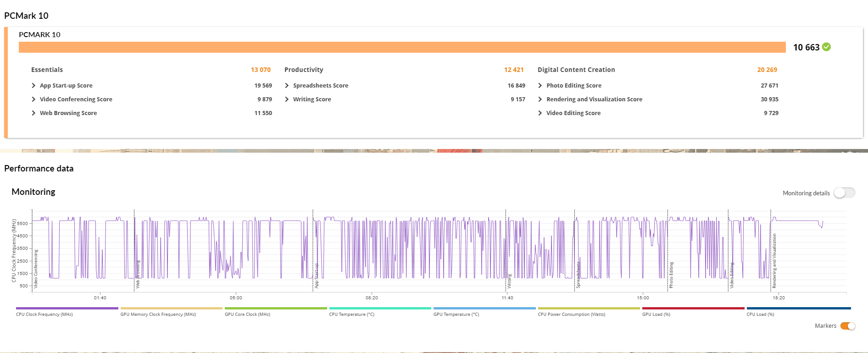This screenshot has height=353, width=868.
Task: Expand Photo Editing Score details
Action: (540, 86)
